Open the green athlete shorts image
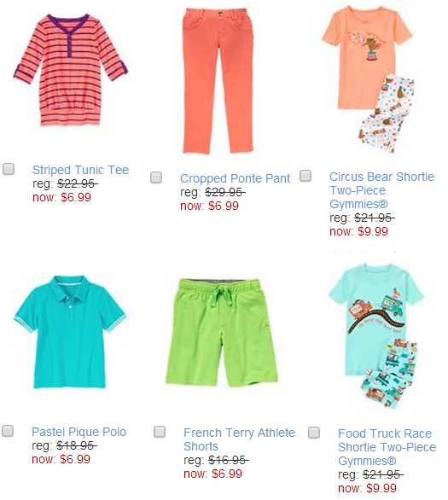Screen dimensions: 448x500 (222, 333)
